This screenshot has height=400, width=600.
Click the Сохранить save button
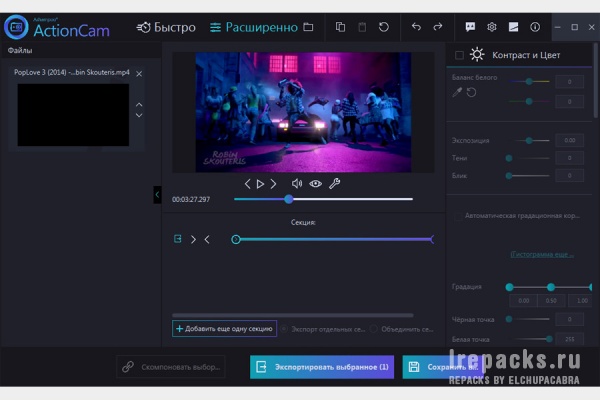pos(442,367)
